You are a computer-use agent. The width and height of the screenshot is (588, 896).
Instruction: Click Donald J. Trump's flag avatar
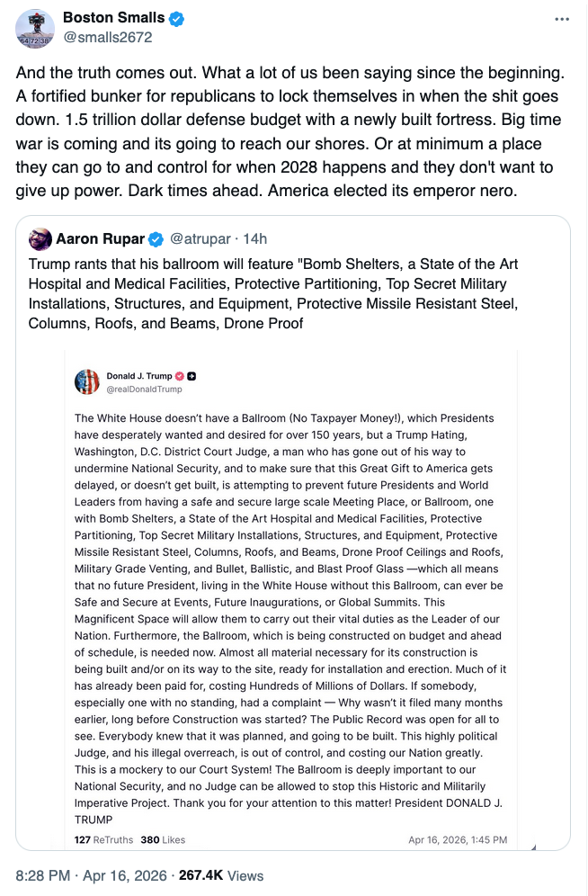pos(87,381)
